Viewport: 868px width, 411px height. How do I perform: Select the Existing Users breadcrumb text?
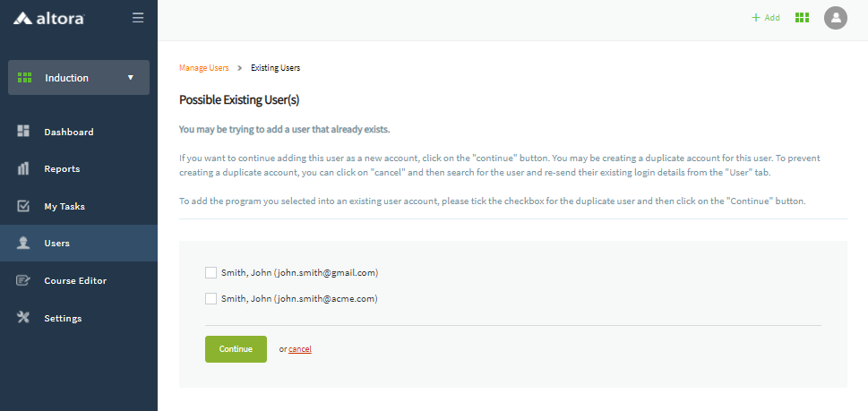coord(275,68)
